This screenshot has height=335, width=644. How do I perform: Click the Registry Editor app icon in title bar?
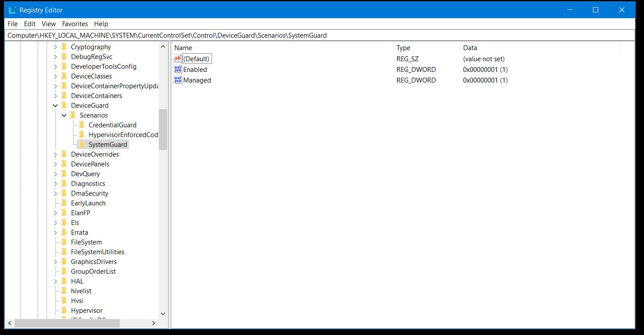(12, 10)
